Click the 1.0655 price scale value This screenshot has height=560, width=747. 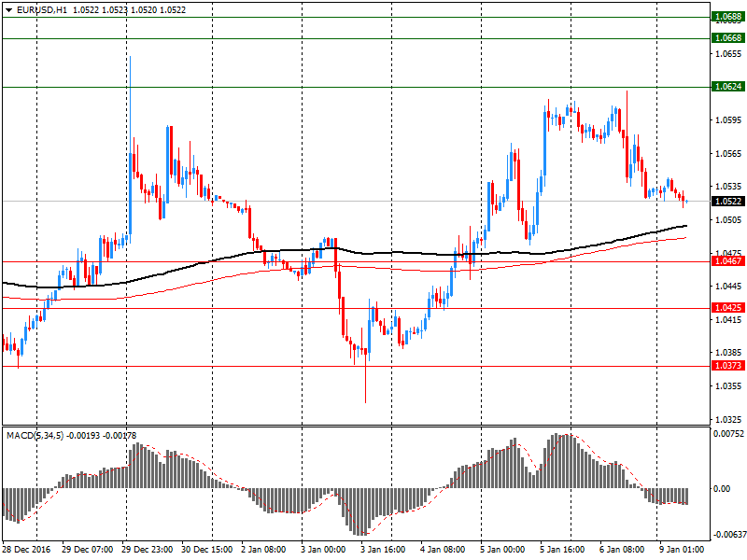tap(728, 54)
